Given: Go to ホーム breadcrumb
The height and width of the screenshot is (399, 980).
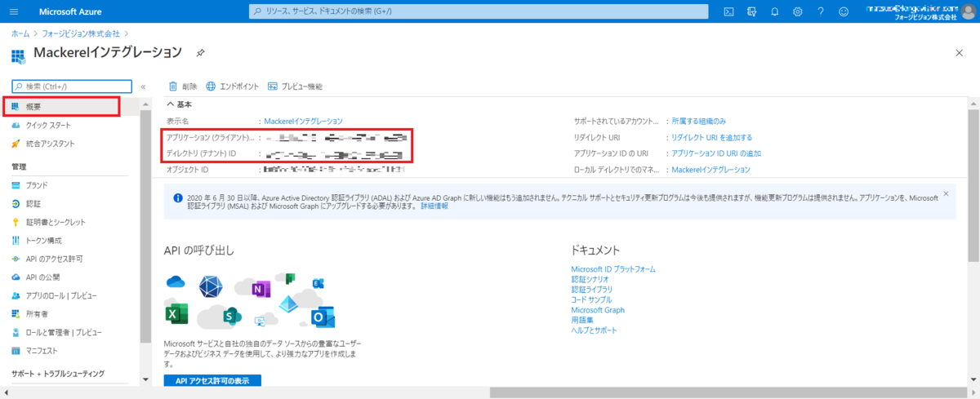Looking at the screenshot, I should 20,33.
